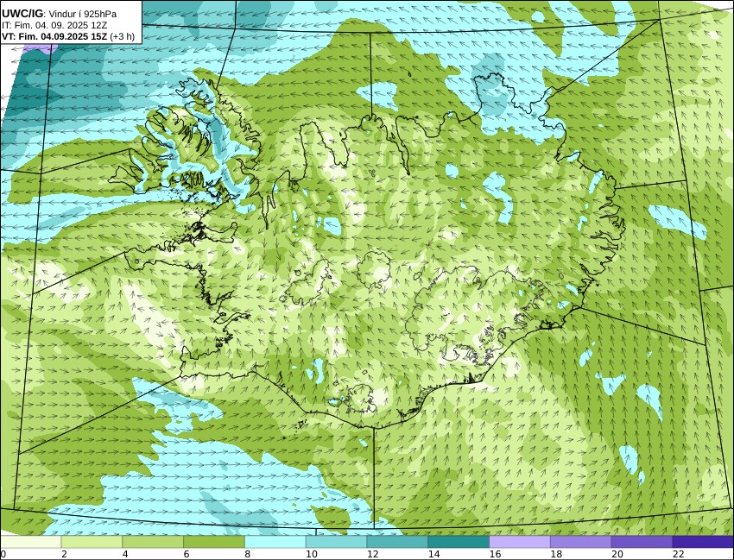Click the 20–22 m/s legend color swatch
Image resolution: width=734 pixels, height=560 pixels.
[642, 542]
